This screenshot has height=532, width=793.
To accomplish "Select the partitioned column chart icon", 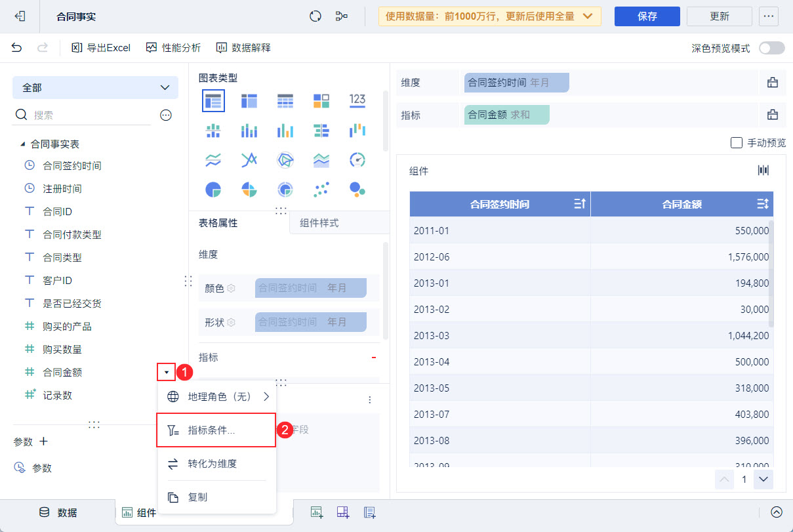I will (x=213, y=130).
